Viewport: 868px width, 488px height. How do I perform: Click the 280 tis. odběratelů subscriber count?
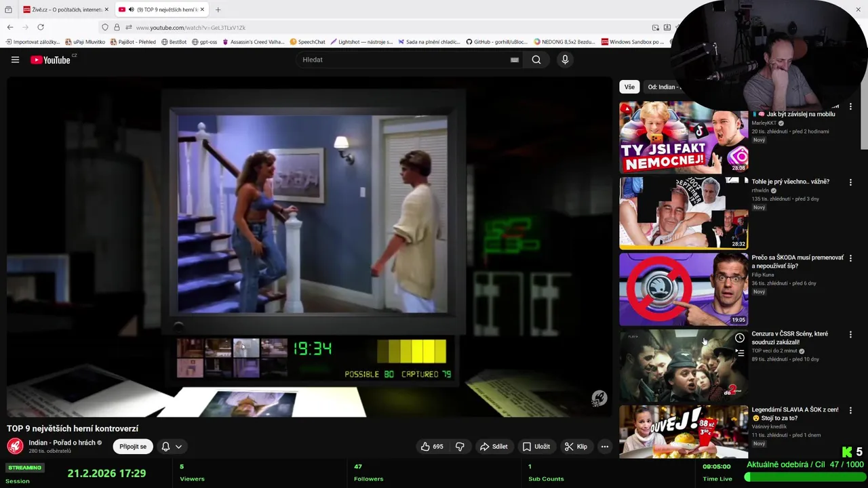click(50, 451)
